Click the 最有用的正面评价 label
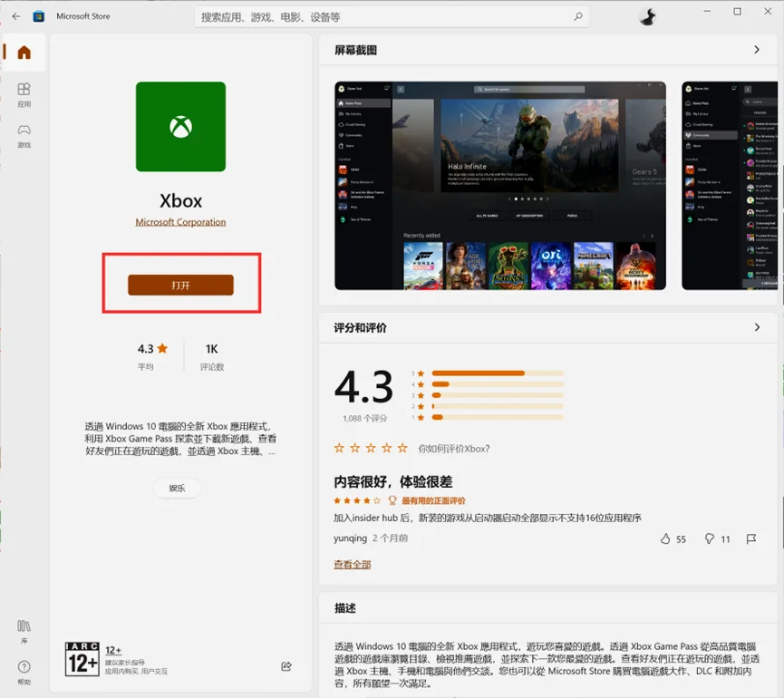Viewport: 784px width, 698px height. [x=433, y=500]
